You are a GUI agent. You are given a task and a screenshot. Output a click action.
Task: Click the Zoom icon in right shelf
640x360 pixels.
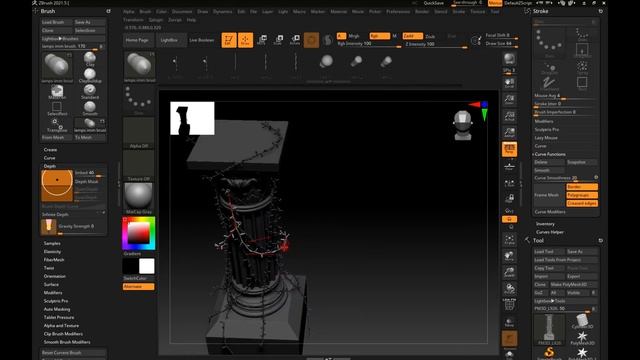coord(509,100)
